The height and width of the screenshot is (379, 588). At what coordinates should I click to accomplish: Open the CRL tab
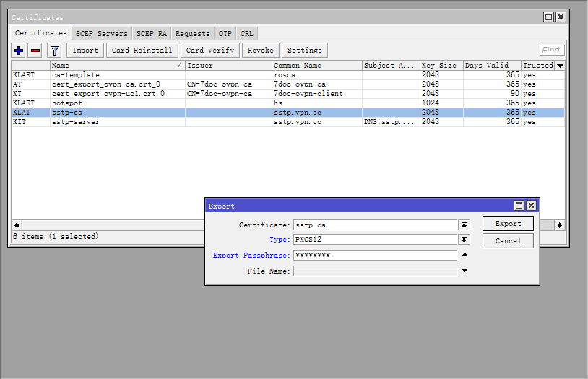(247, 33)
